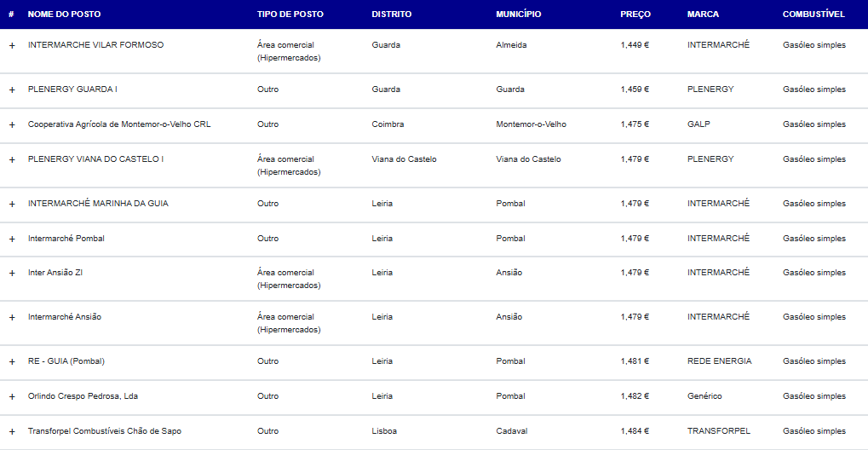The image size is (868, 450).
Task: Expand the Intermarché Ansião row
Action: [x=12, y=317]
